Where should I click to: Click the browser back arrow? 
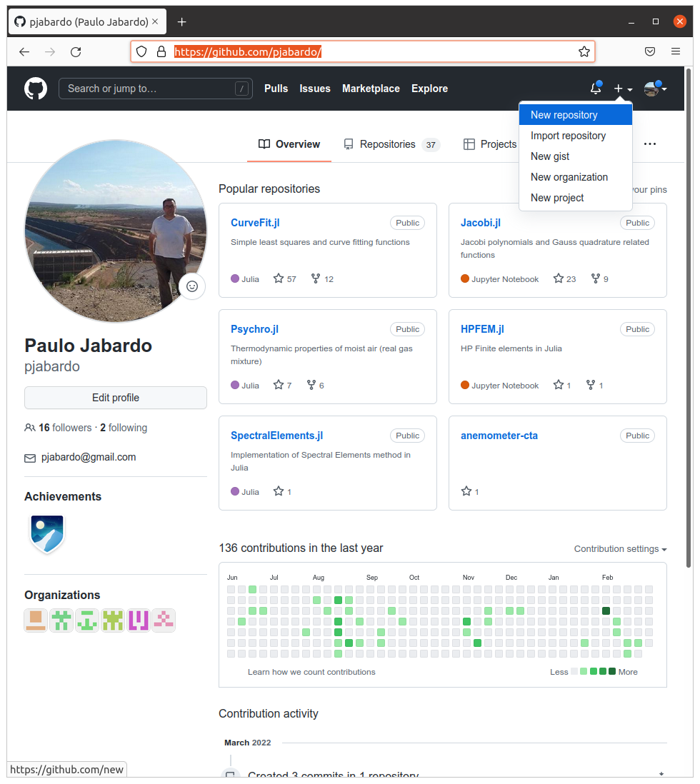[24, 51]
